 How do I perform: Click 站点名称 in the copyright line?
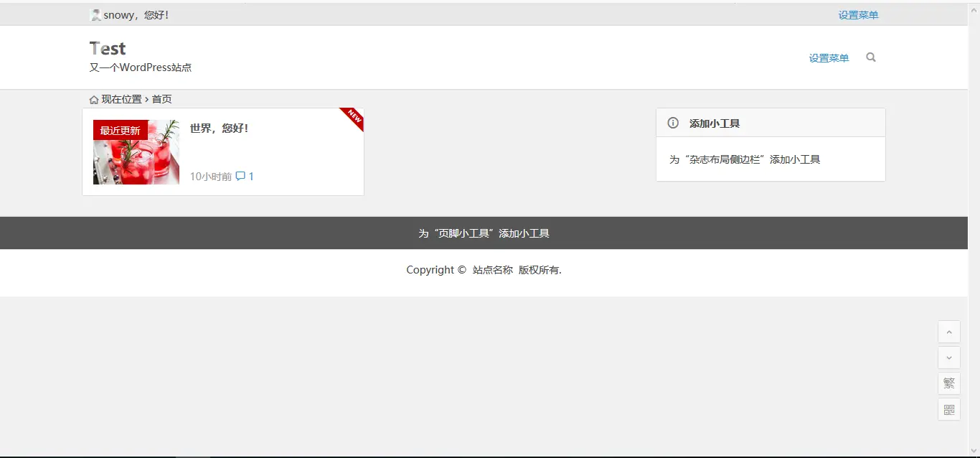(492, 270)
